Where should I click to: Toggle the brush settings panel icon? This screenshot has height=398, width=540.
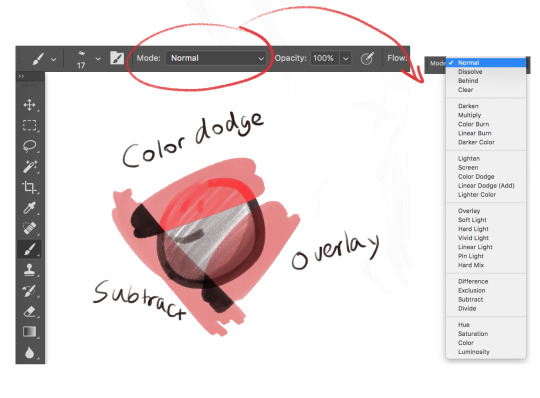tap(117, 58)
